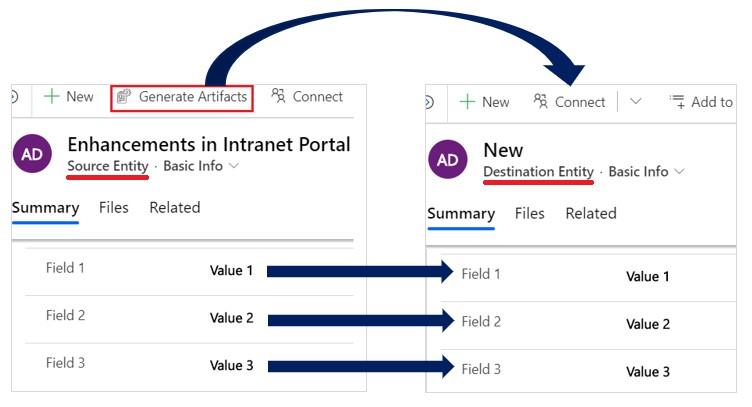Click Connect button in Destination Entity panel
752x407 pixels.
click(569, 102)
